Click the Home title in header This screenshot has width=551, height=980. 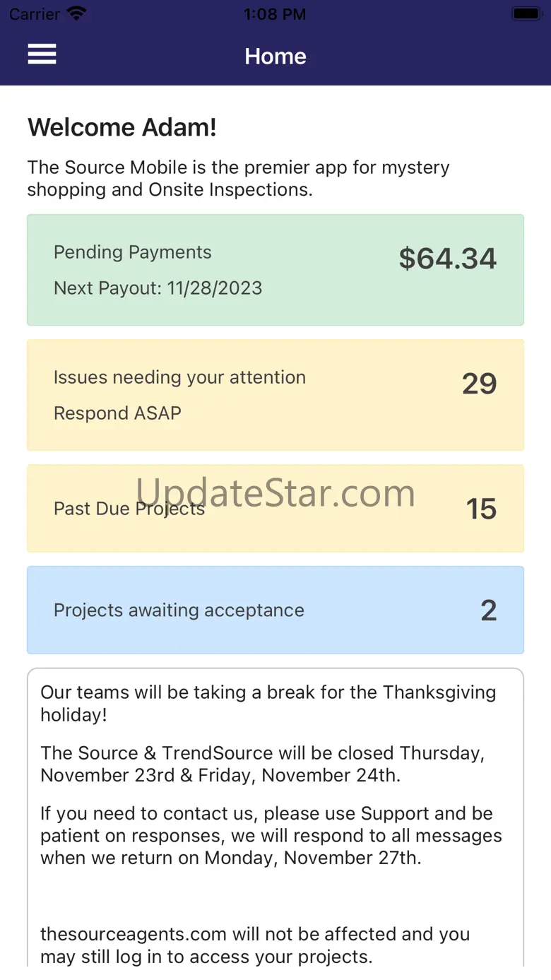[275, 57]
